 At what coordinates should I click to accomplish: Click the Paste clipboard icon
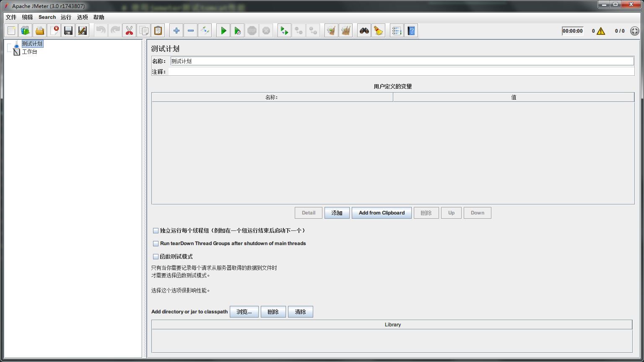158,31
